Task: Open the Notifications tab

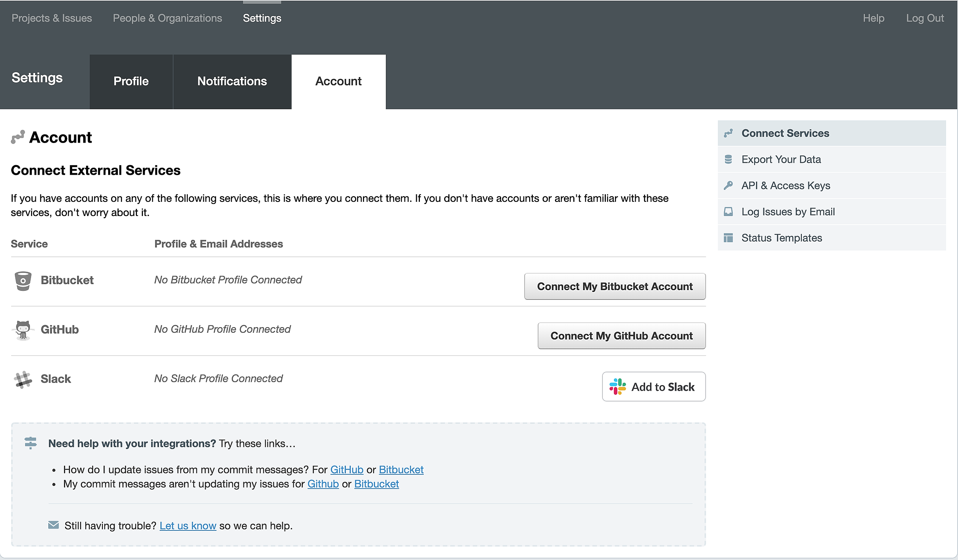Action: [x=232, y=81]
